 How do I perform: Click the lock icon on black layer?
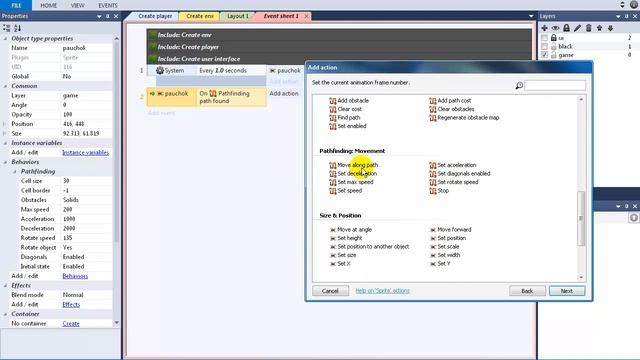(553, 46)
